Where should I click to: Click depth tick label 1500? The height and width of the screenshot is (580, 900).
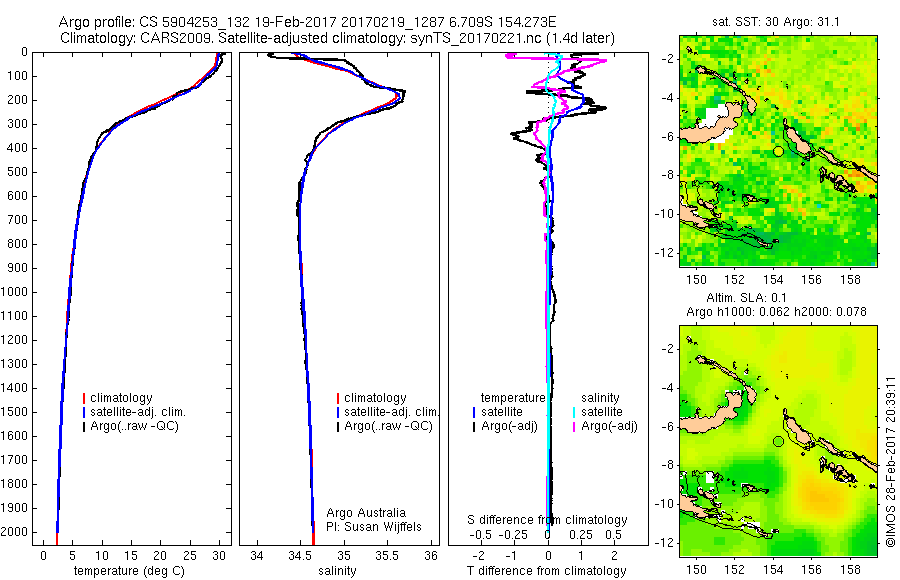tap(14, 412)
